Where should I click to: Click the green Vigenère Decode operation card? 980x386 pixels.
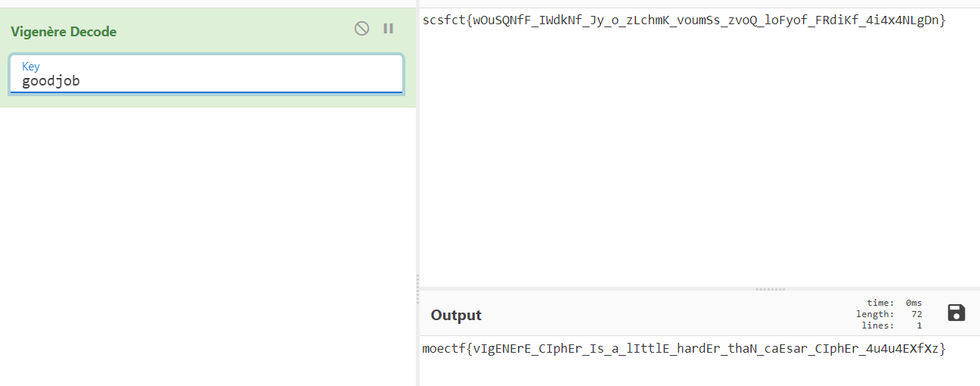point(207,58)
